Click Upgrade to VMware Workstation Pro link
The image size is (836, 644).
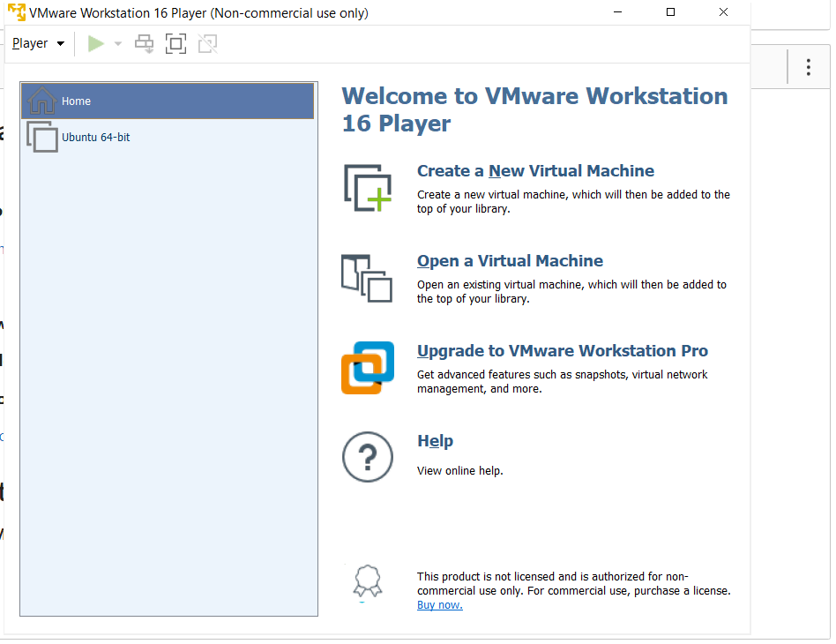click(x=563, y=350)
